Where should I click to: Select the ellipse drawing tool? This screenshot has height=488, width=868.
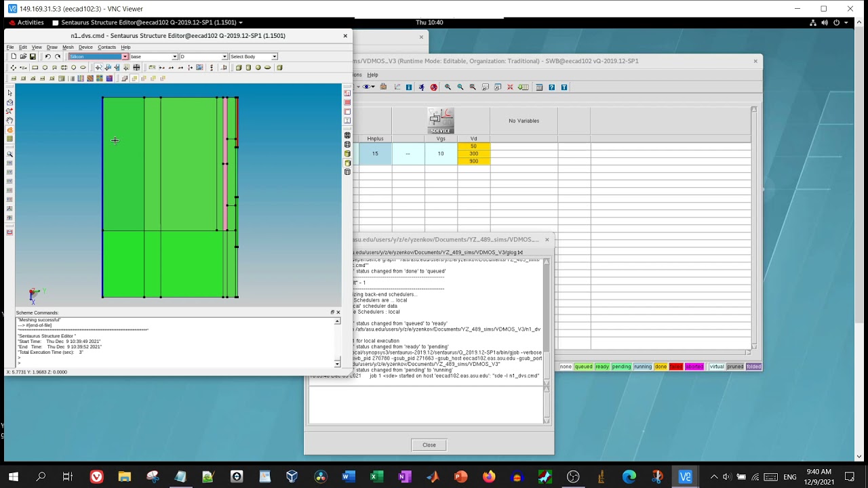pyautogui.click(x=83, y=68)
